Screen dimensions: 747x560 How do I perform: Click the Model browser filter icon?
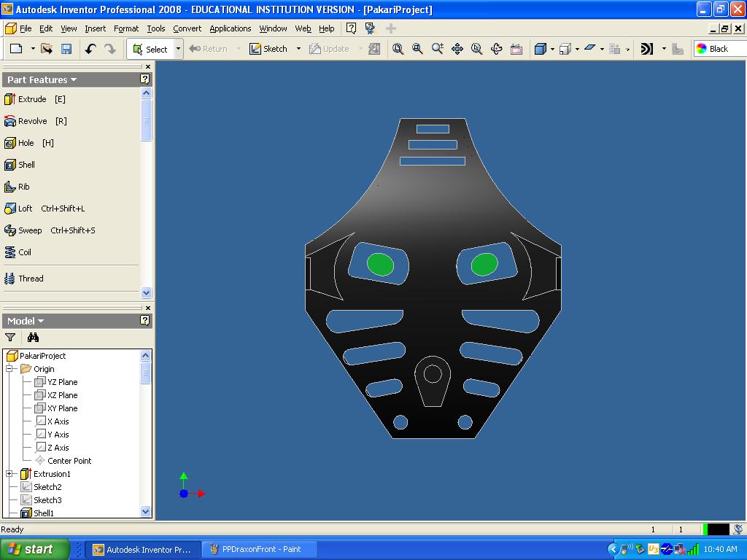pyautogui.click(x=10, y=338)
